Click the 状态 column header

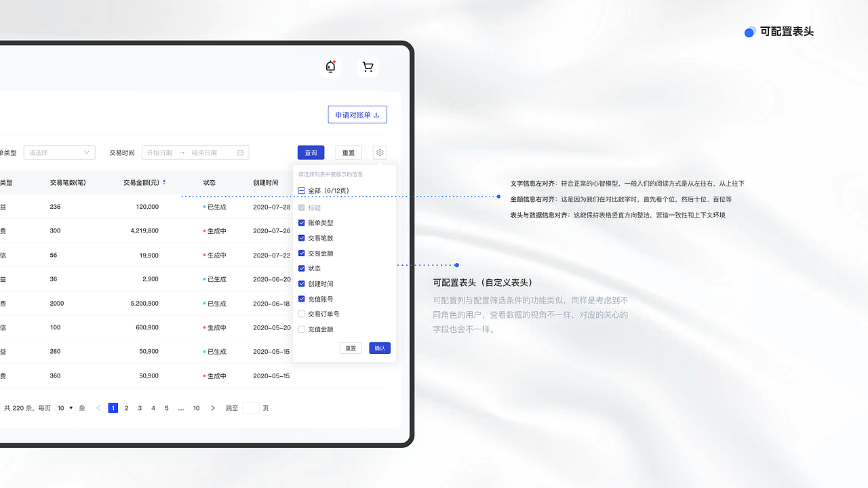210,182
